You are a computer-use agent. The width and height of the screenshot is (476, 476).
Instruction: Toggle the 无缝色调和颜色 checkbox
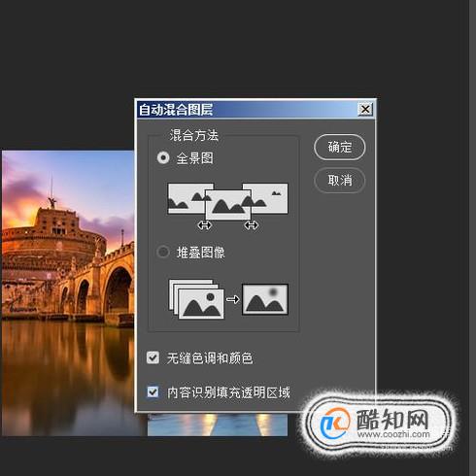pyautogui.click(x=153, y=357)
